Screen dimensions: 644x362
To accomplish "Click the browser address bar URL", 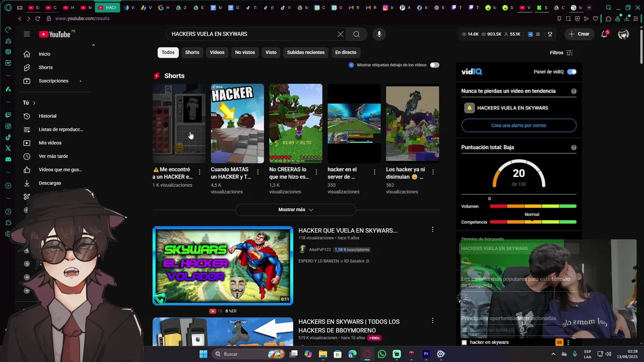I will pos(82,19).
